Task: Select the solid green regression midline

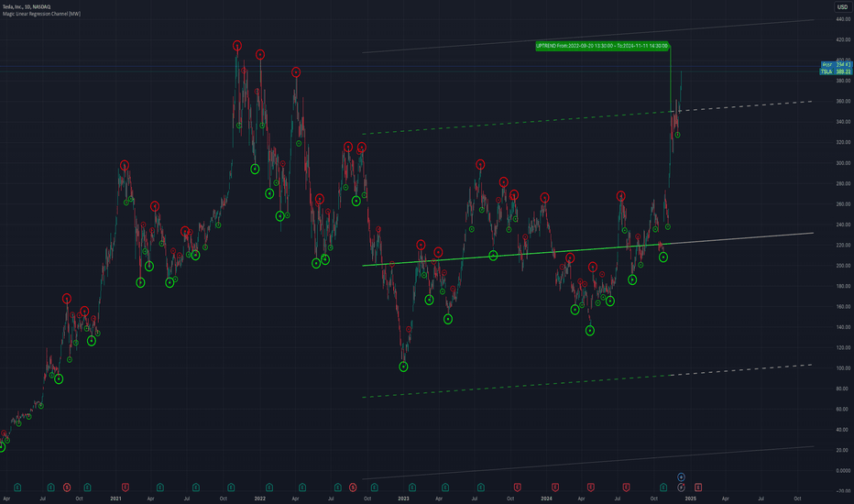Action: point(516,255)
